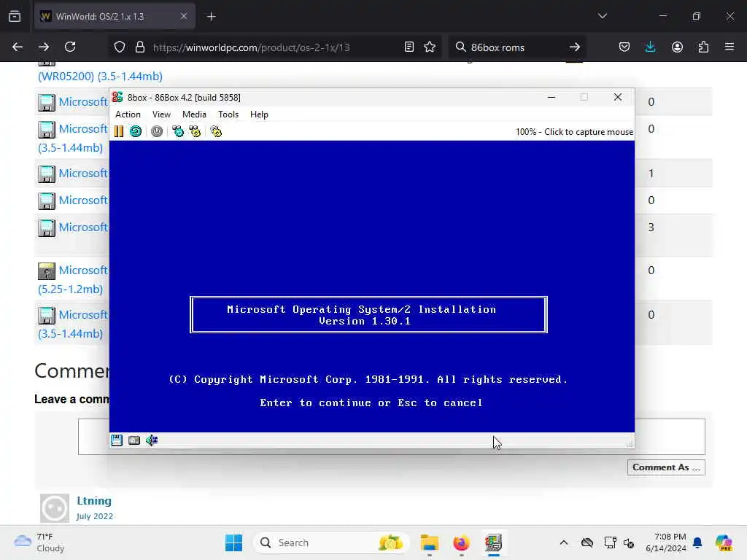747x560 pixels.
Task: Open the Firefox downloads panel
Action: tap(650, 47)
